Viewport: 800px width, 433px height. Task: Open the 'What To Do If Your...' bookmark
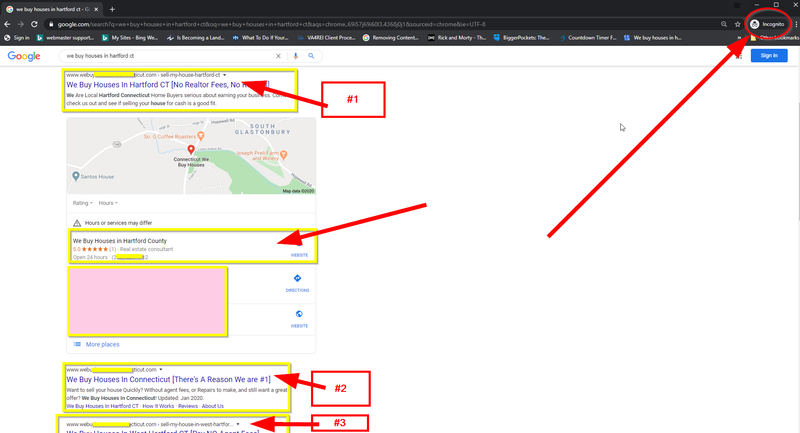tap(261, 38)
